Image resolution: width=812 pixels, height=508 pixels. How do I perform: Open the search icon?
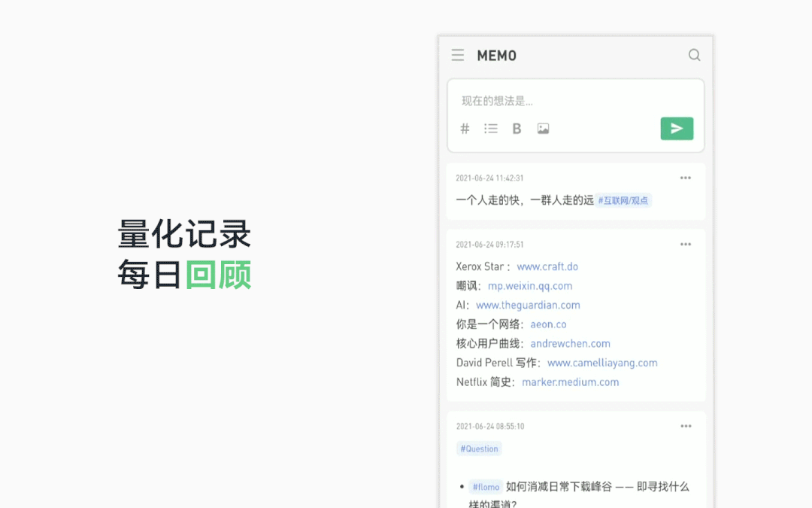pyautogui.click(x=694, y=54)
